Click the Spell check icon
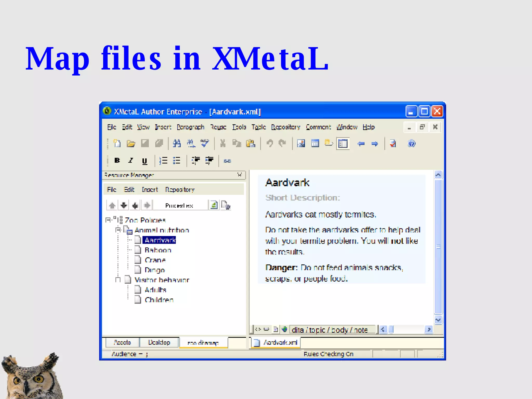This screenshot has width=532, height=399. tap(205, 143)
